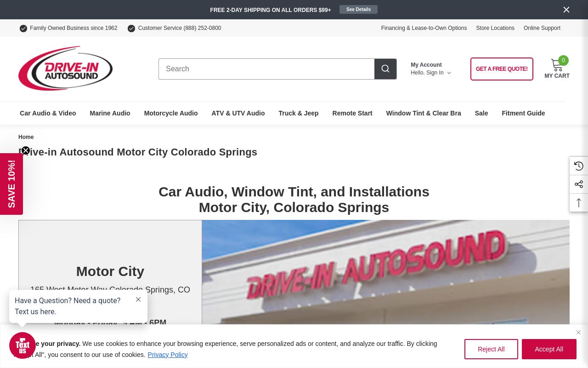The image size is (588, 368).
Task: Click the See Details shipping button
Action: click(x=358, y=10)
